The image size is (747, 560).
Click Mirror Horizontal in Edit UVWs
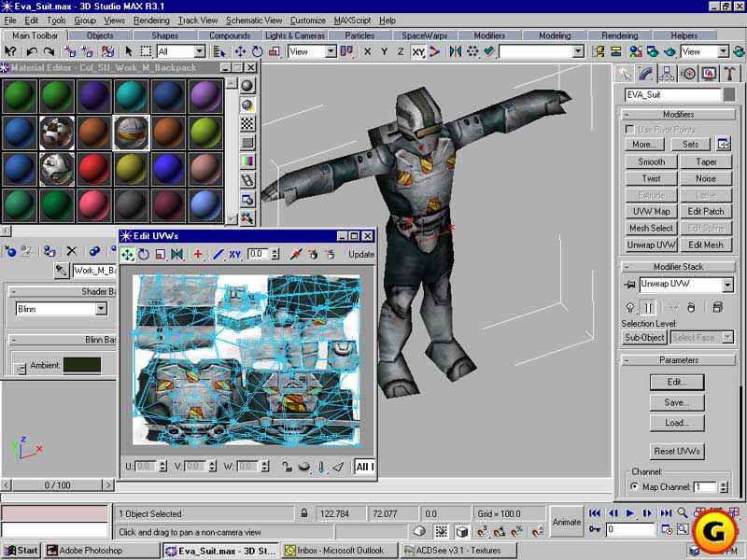click(x=176, y=254)
